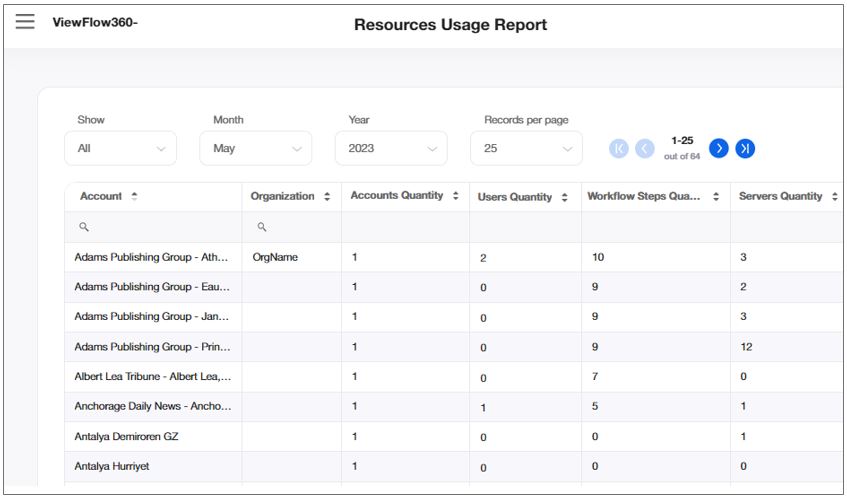Open the Year dropdown showing 2023
The height and width of the screenshot is (498, 847).
391,148
